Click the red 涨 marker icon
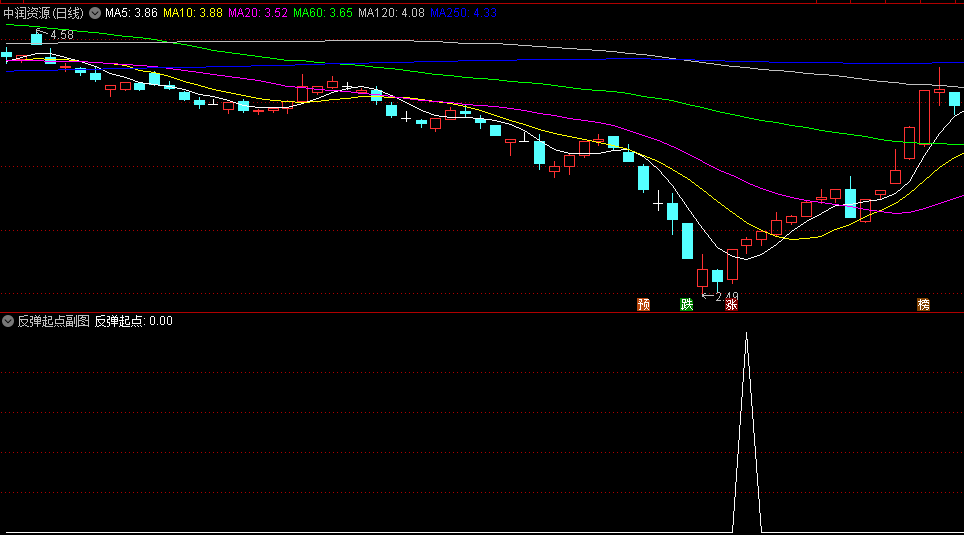The width and height of the screenshot is (964, 535). [x=731, y=304]
